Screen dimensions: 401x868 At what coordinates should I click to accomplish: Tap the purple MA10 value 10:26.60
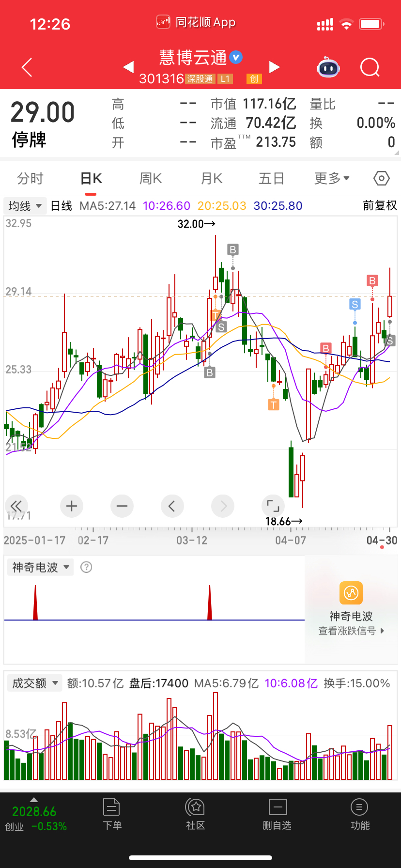pos(167,206)
